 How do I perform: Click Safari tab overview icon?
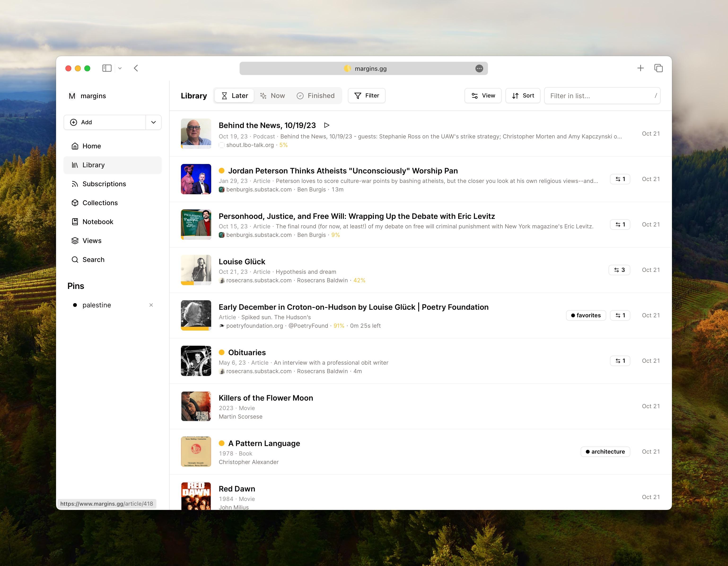[658, 68]
